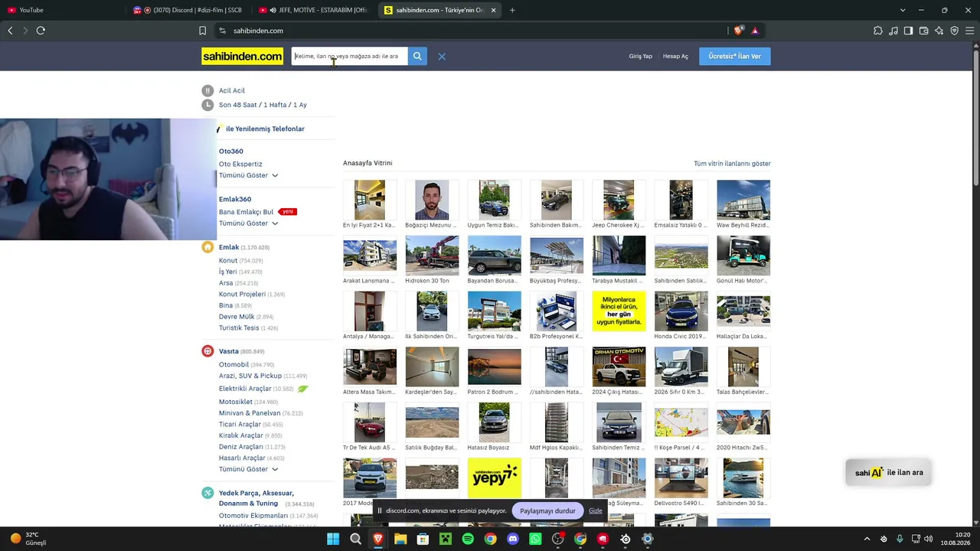This screenshot has width=980, height=551.
Task: Click the orange Emlak house category icon
Action: (207, 247)
